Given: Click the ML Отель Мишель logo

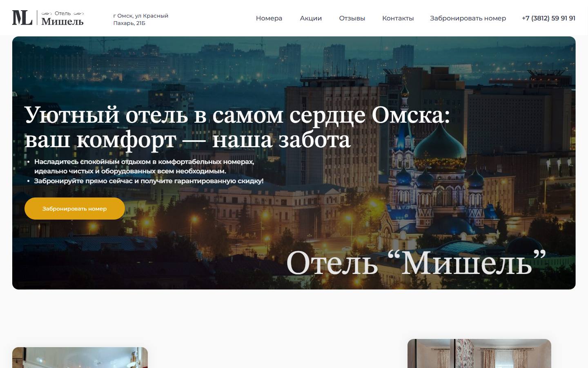Looking at the screenshot, I should click(48, 18).
